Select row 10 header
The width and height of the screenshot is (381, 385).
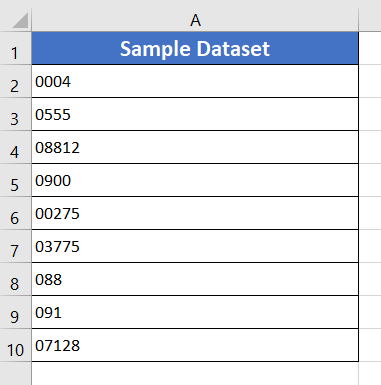point(16,345)
